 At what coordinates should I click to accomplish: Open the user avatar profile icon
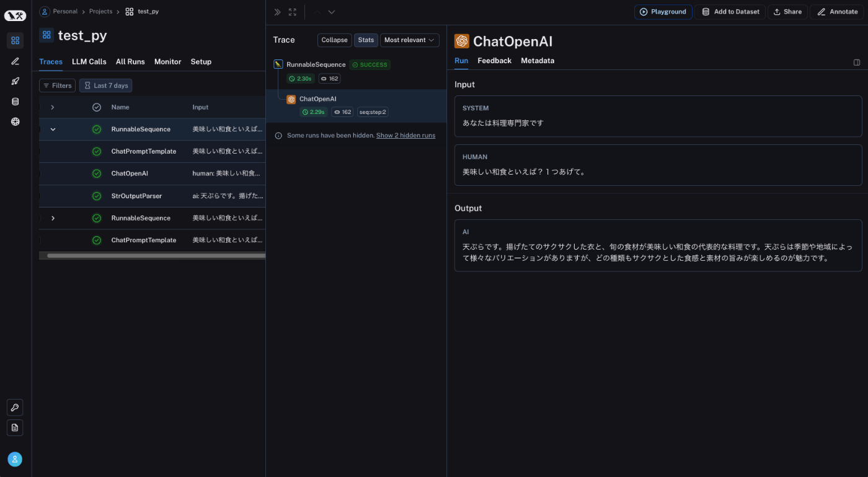[15, 459]
